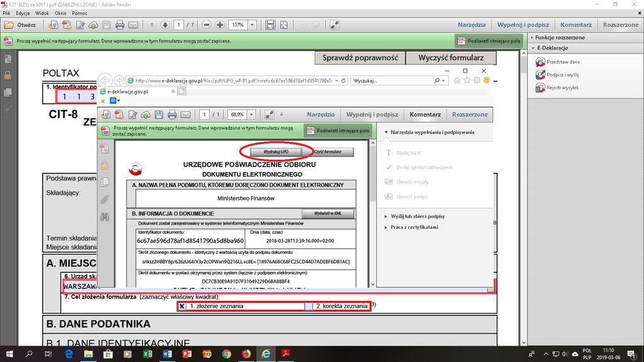This screenshot has height=362, width=644.
Task: Open the Pomoc menu
Action: pyautogui.click(x=79, y=13)
